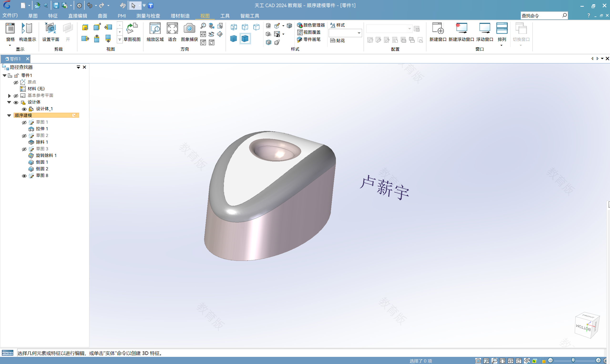The width and height of the screenshot is (610, 364).
Task: Select the shaded with visible edges style
Action: (x=245, y=39)
